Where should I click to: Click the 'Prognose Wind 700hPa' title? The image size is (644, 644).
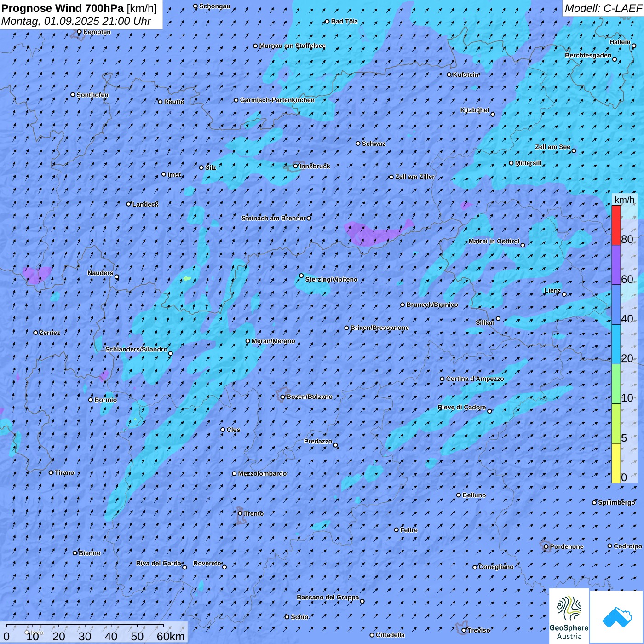pos(63,8)
